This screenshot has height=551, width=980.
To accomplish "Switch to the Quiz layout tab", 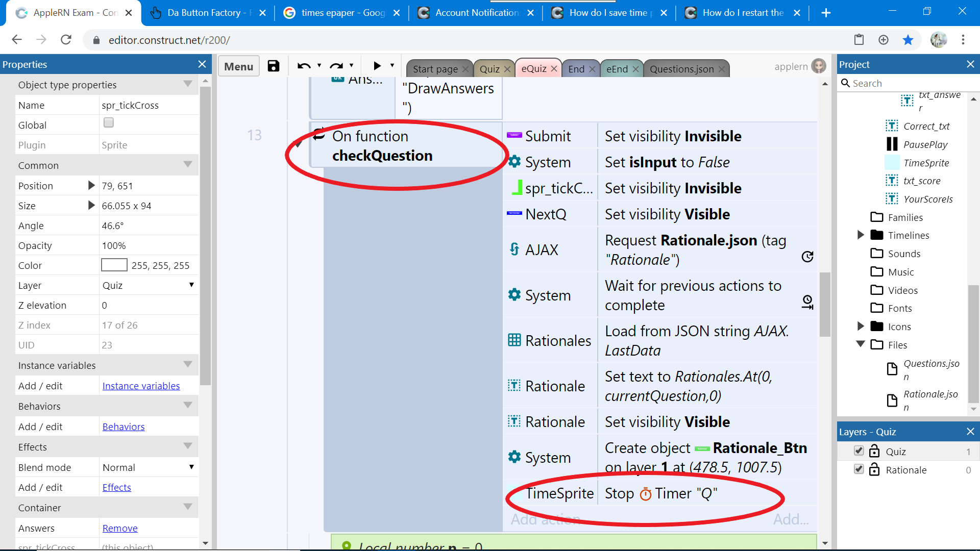I will (489, 69).
